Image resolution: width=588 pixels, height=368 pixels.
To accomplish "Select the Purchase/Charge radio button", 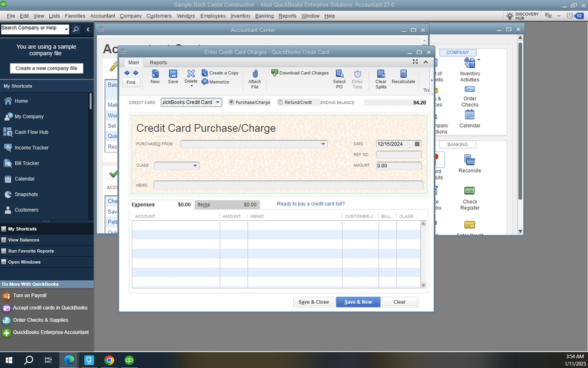I will coord(231,102).
